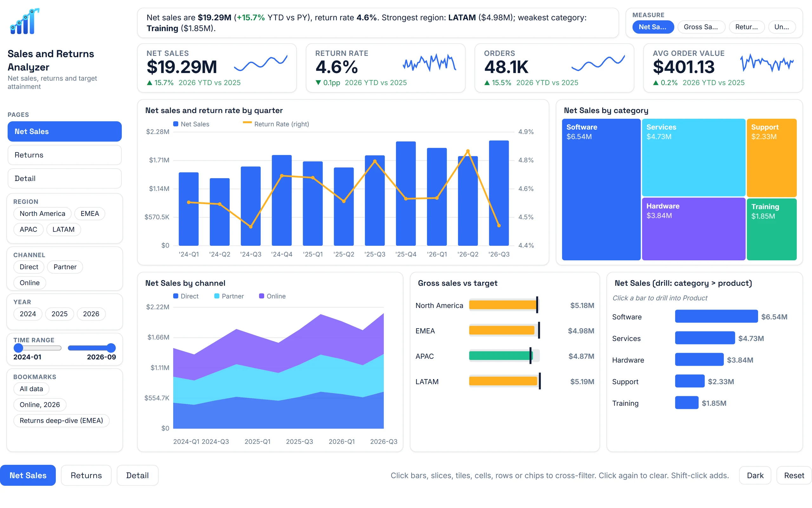Toggle the LATAM region chip
Viewport: 812px width, 508px height.
[63, 230]
